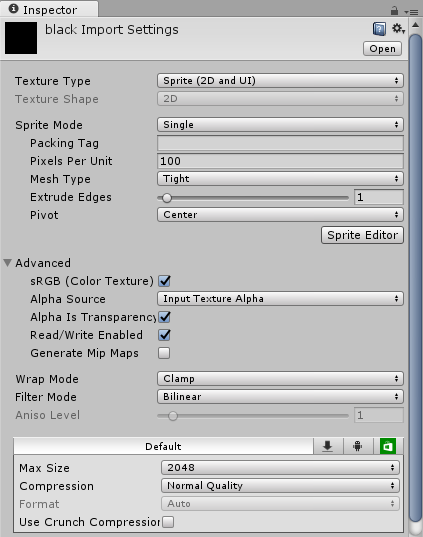Enable Use Crunch Compression checkbox
This screenshot has height=537, width=423.
click(168, 522)
